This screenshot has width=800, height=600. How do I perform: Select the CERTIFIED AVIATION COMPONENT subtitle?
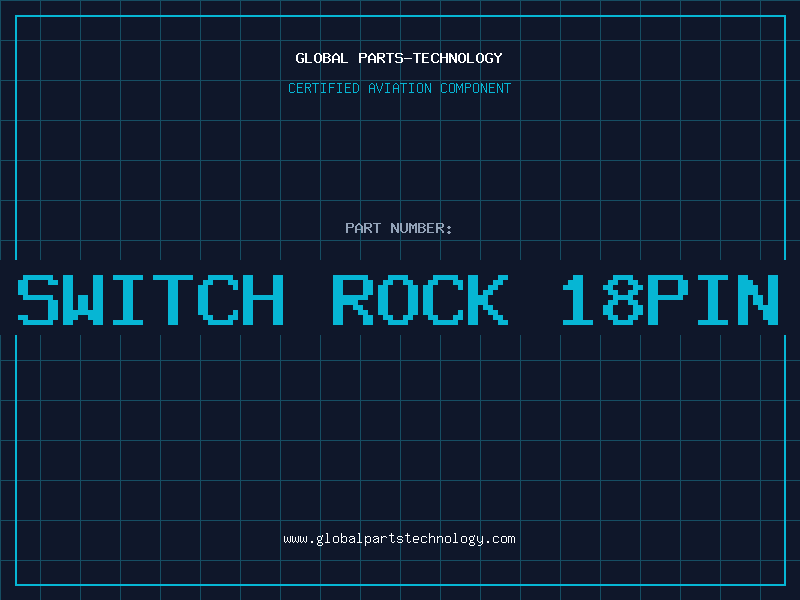coord(399,88)
